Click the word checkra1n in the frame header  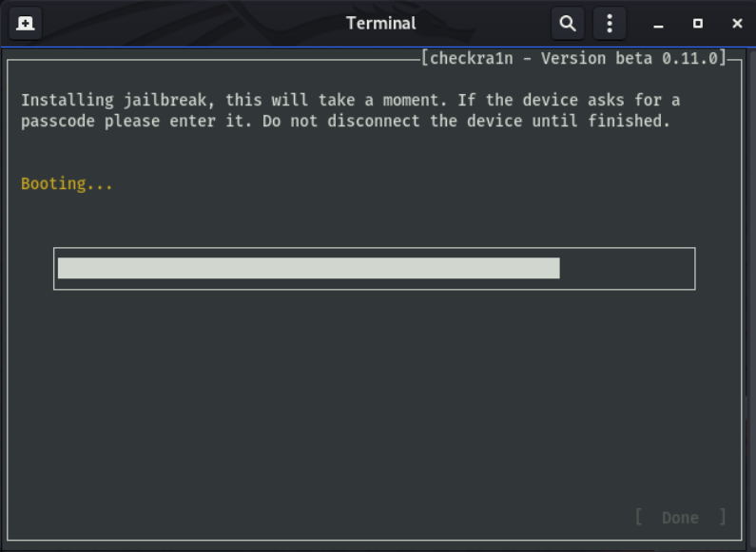(471, 58)
